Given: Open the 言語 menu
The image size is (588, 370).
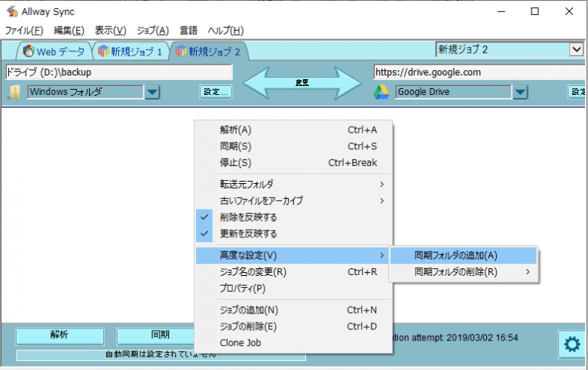Looking at the screenshot, I should (188, 30).
